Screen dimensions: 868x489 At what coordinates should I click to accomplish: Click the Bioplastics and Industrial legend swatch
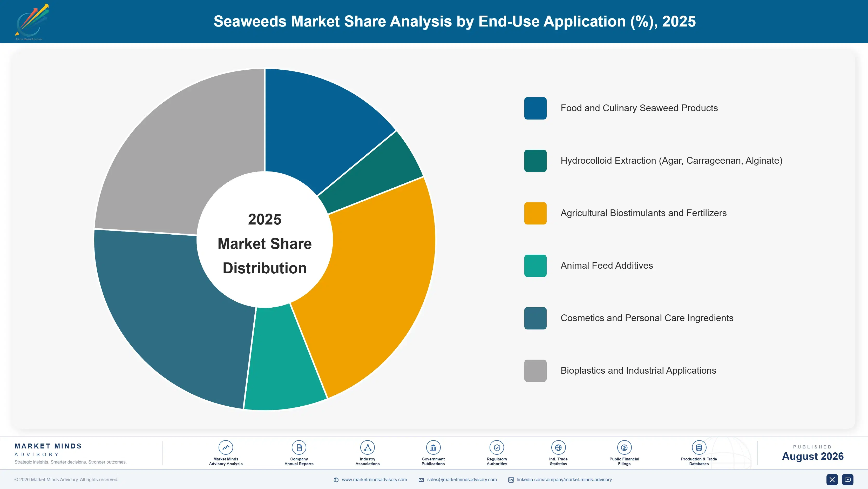[535, 371]
